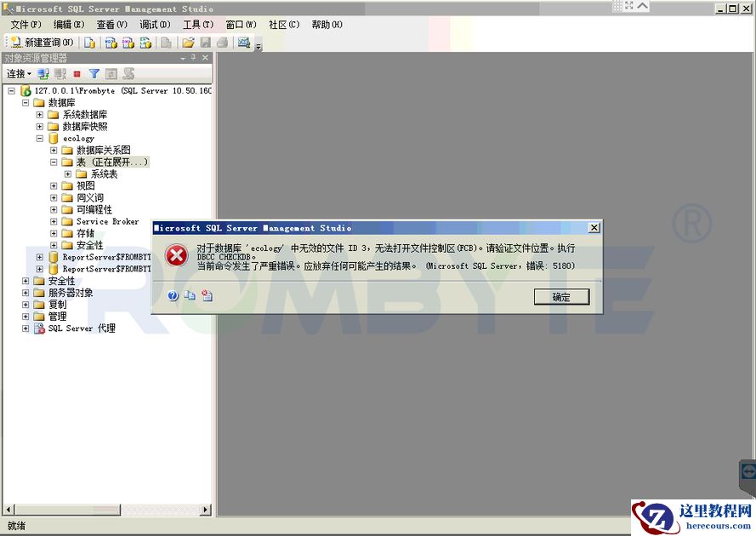The width and height of the screenshot is (756, 536).
Task: Collapse the ecology database node
Action: (x=40, y=139)
